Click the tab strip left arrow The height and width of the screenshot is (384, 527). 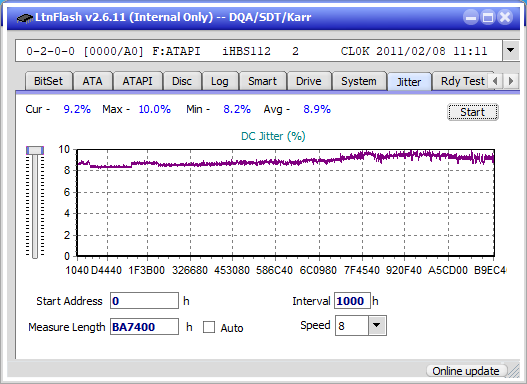[x=495, y=81]
